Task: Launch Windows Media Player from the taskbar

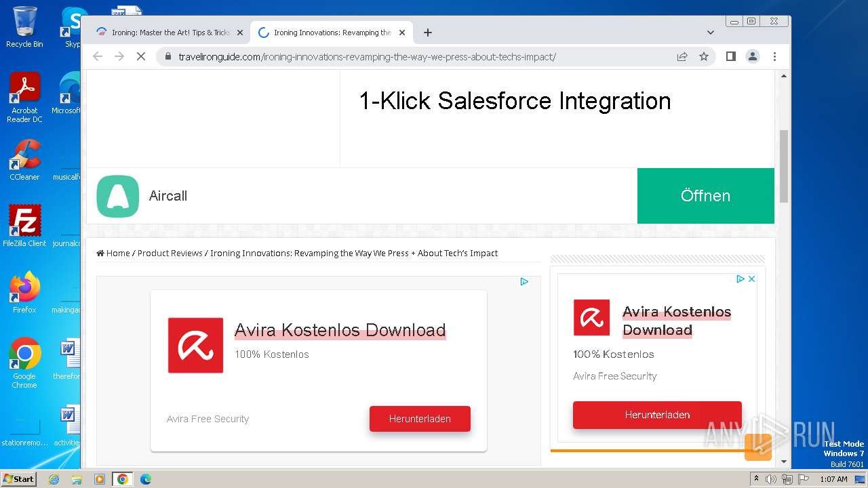Action: [100, 479]
